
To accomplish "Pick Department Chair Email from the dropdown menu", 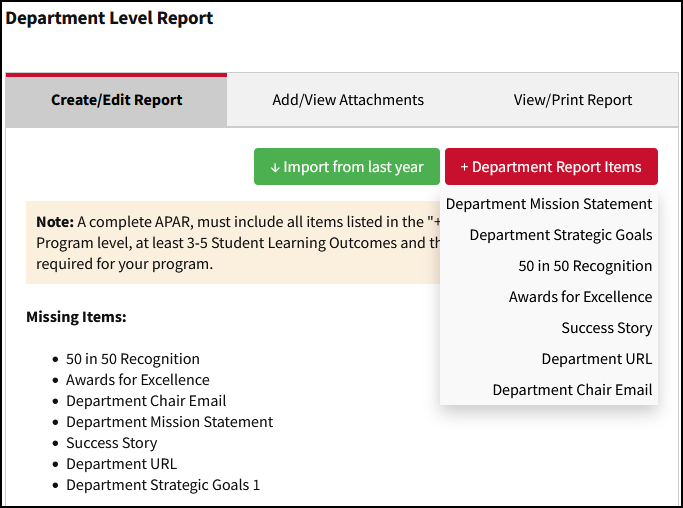I will coord(572,390).
